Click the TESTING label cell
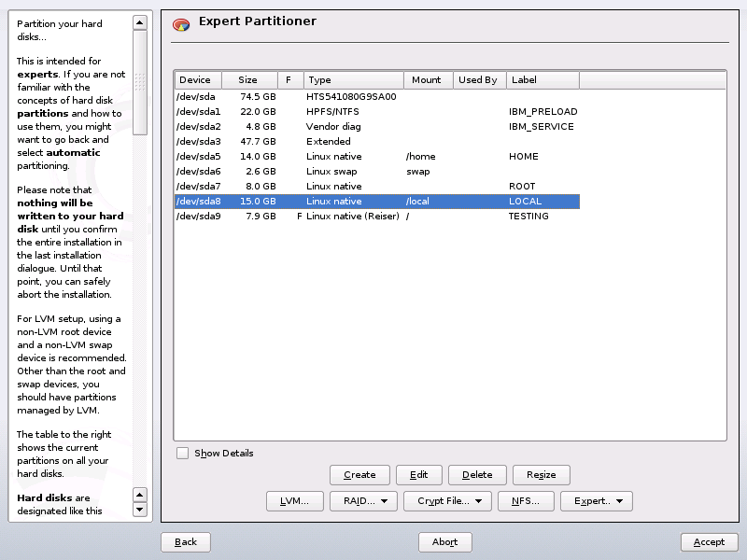Viewport: 747px width, 560px height. tap(529, 217)
